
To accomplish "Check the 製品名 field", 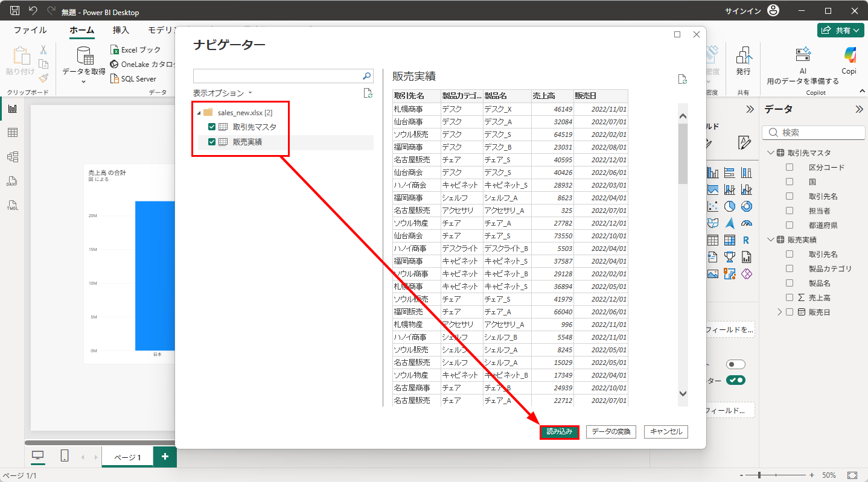I will tap(790, 283).
